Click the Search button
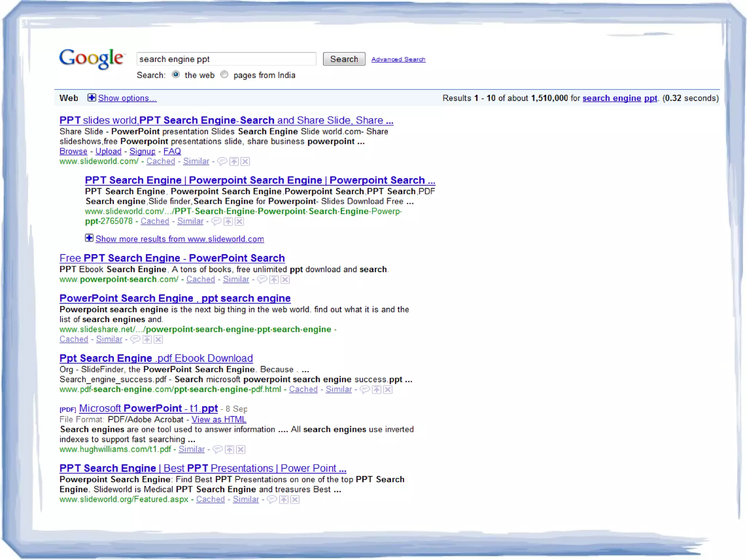747x560 pixels. click(x=344, y=59)
